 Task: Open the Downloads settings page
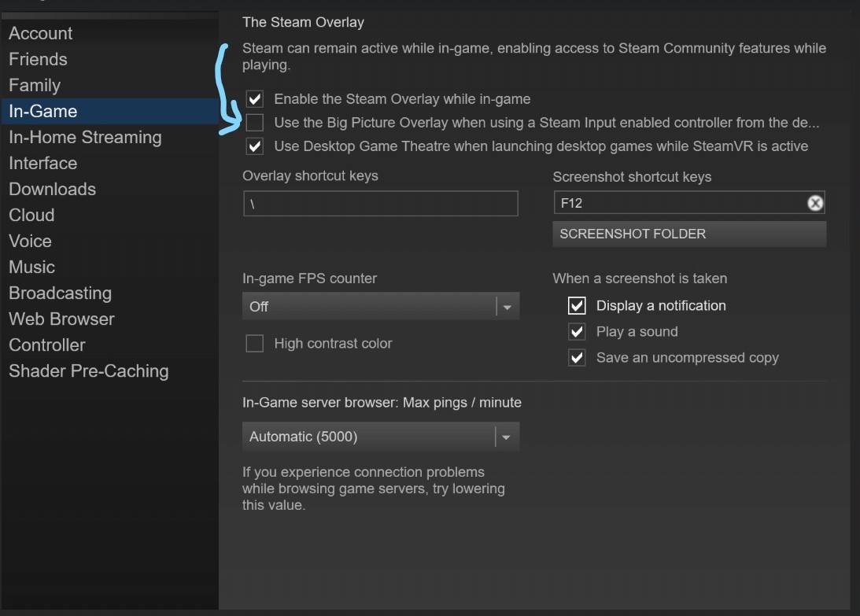52,189
